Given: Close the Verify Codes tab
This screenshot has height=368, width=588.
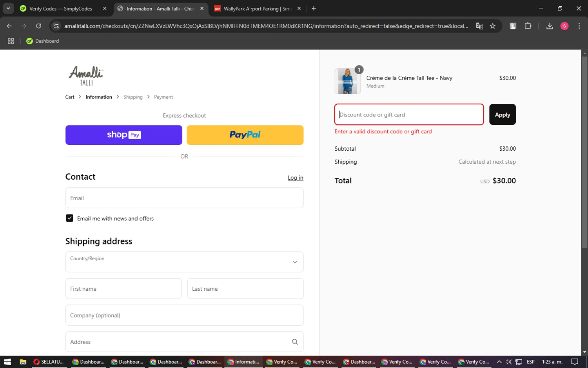Looking at the screenshot, I should (x=105, y=9).
